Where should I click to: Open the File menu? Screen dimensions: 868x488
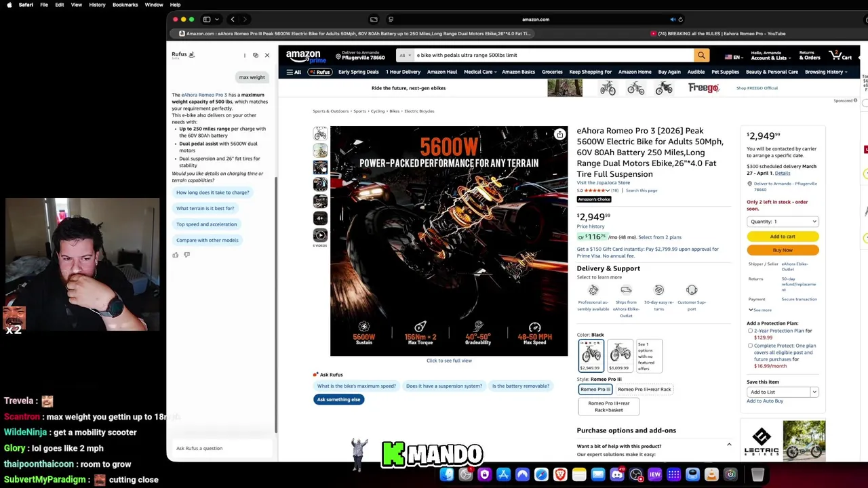[44, 5]
